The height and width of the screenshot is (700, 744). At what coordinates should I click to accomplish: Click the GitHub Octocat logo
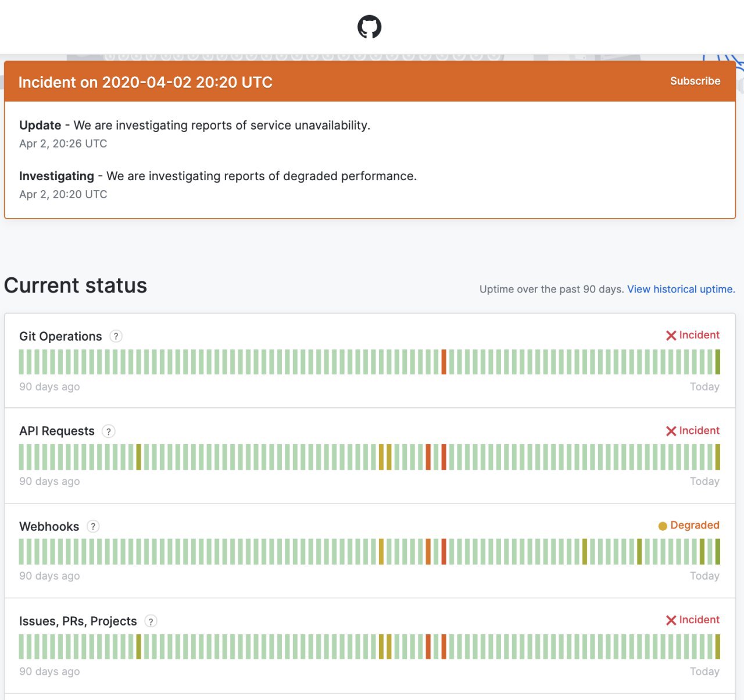[x=369, y=27]
